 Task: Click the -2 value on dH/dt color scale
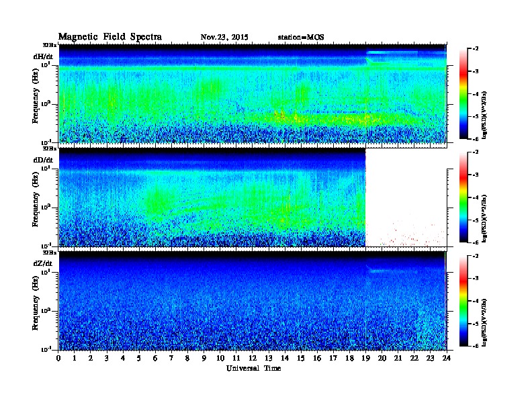coord(476,49)
